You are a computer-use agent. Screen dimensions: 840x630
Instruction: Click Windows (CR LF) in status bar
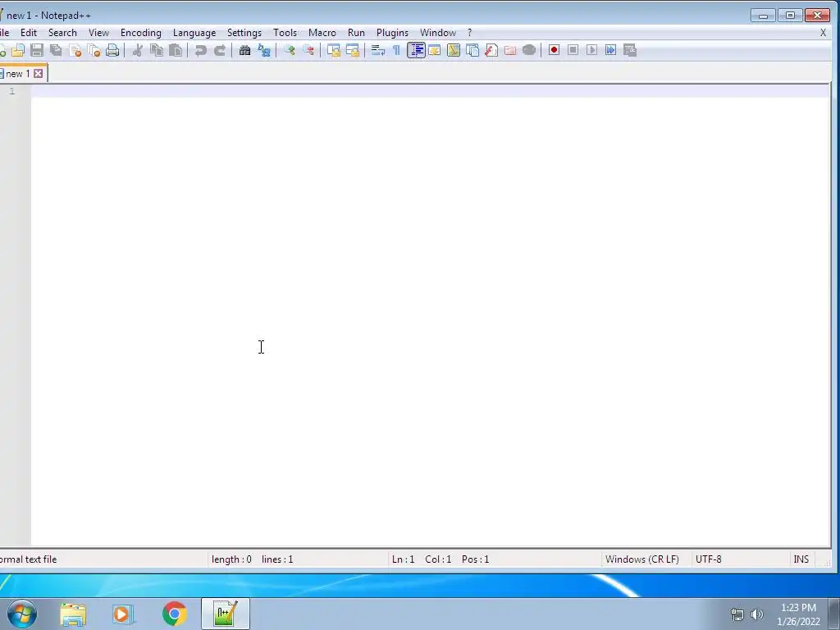(641, 559)
